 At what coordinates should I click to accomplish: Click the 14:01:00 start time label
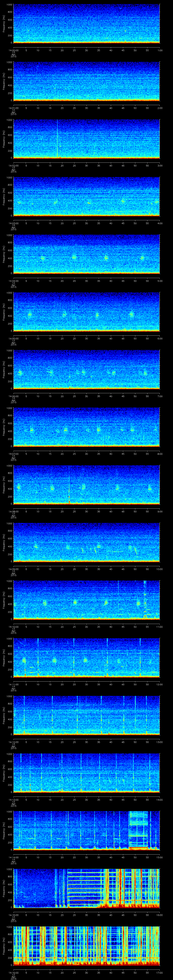tap(13, 108)
